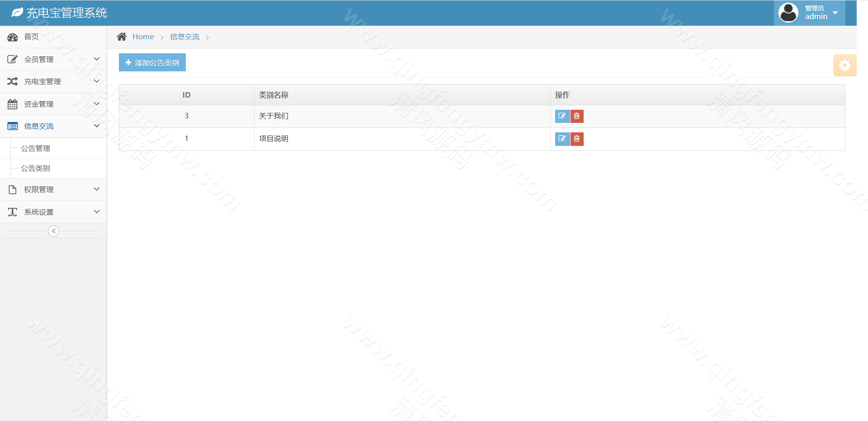Select the 公告类别 submenu item
This screenshot has width=868, height=421.
(x=36, y=168)
